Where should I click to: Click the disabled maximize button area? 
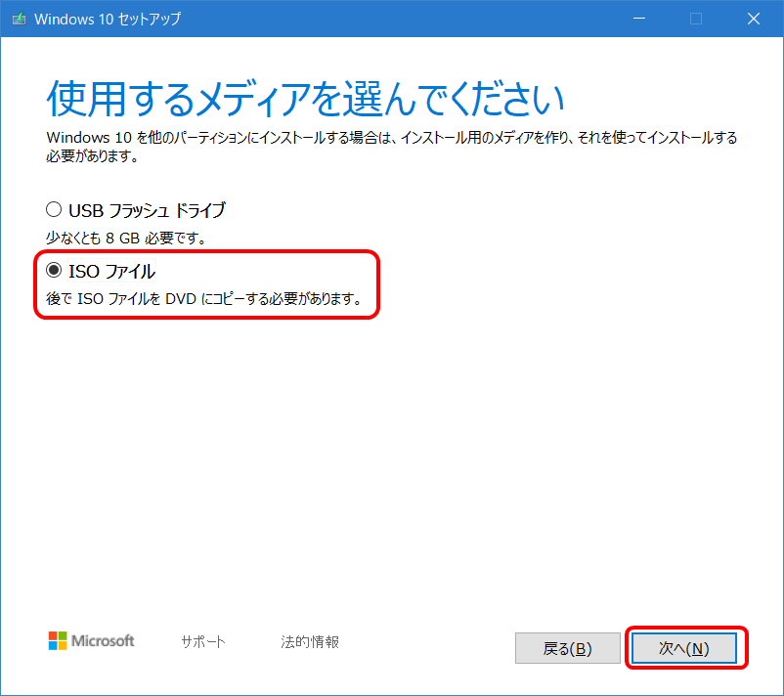click(x=698, y=18)
